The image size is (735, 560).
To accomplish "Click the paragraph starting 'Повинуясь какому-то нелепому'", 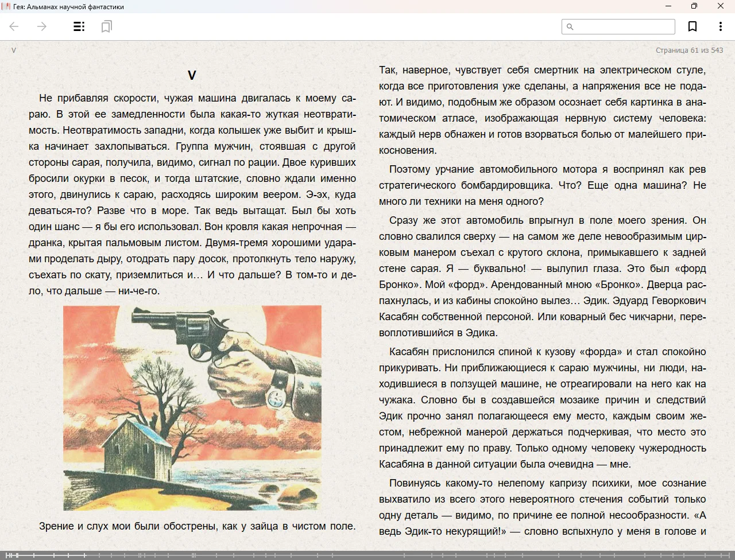I will point(543,507).
